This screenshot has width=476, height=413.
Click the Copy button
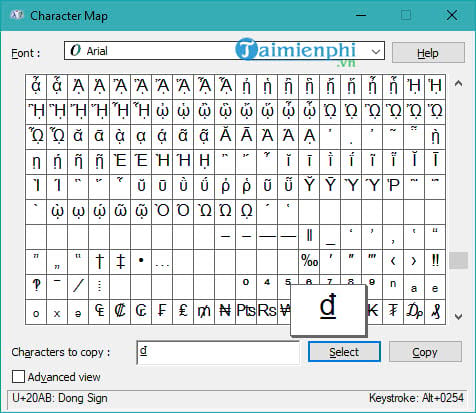(425, 352)
